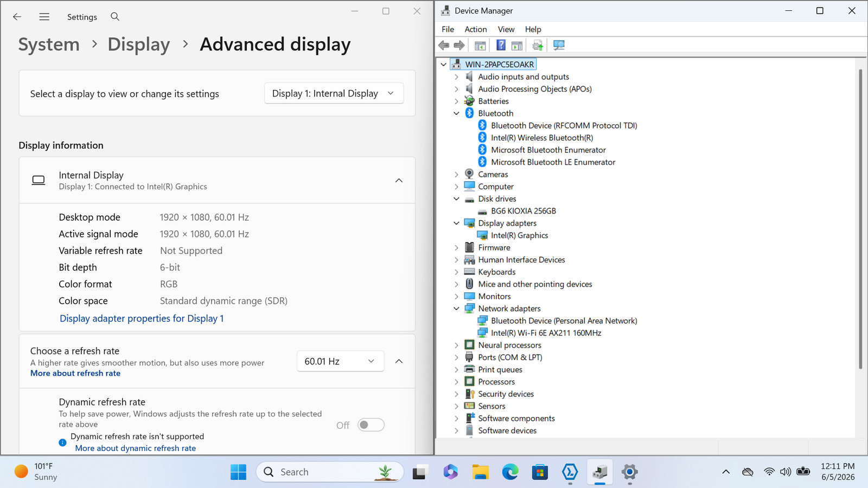Viewport: 868px width, 488px height.
Task: Open the Settings search magnifier icon
Action: click(x=115, y=17)
